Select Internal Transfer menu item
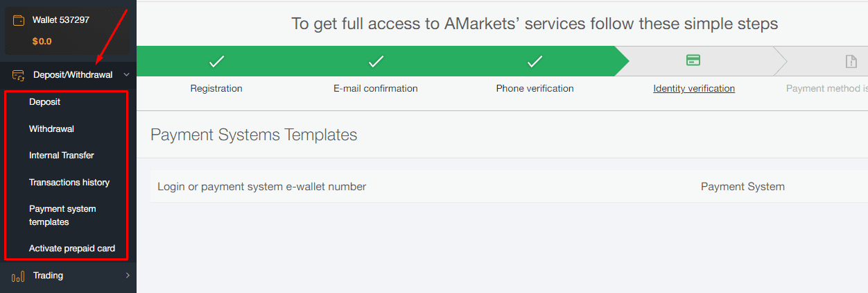The height and width of the screenshot is (293, 868). point(61,156)
